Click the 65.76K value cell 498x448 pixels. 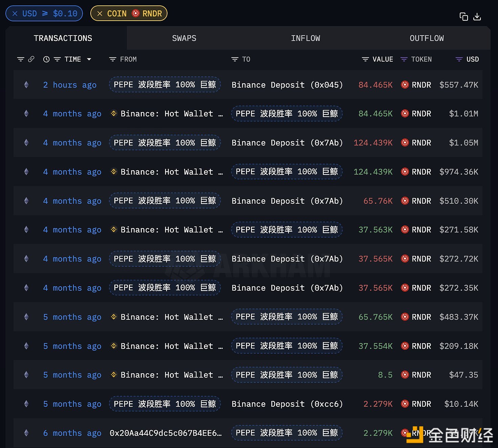click(378, 201)
